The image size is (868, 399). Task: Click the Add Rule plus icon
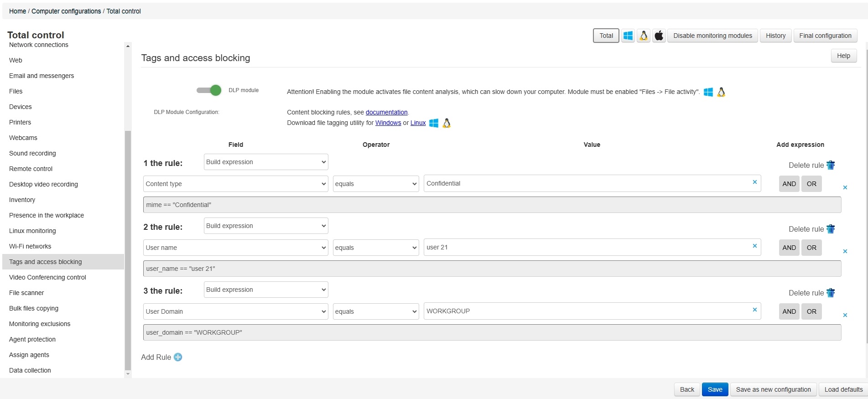178,357
